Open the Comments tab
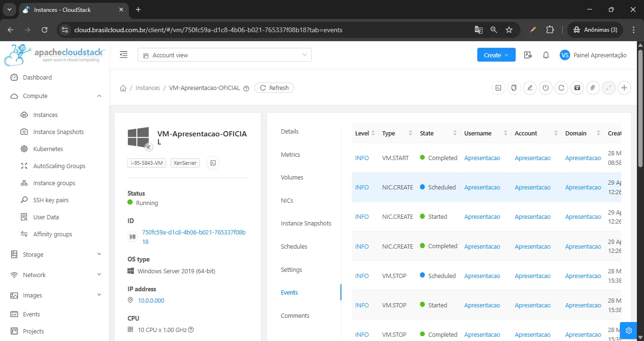 (x=295, y=316)
